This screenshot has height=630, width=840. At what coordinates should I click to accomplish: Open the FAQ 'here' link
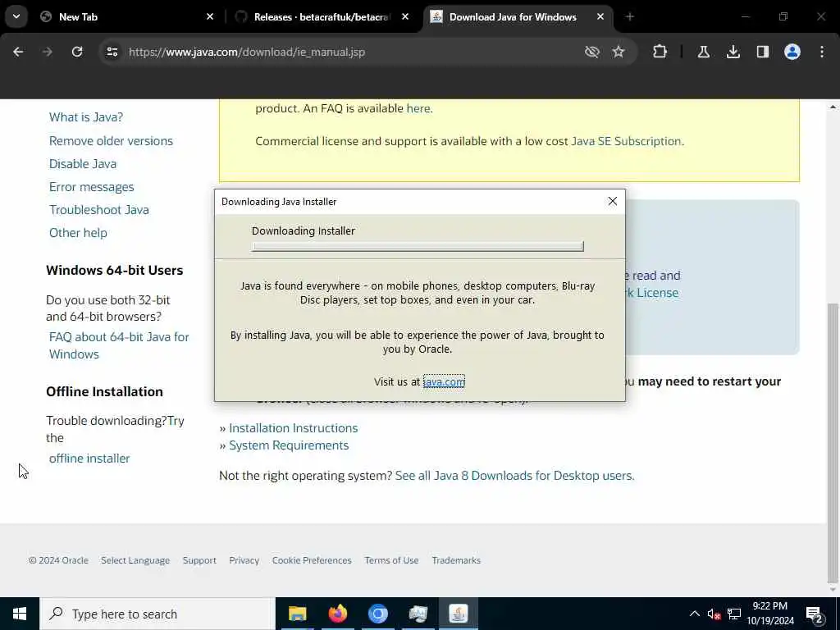[x=418, y=108]
